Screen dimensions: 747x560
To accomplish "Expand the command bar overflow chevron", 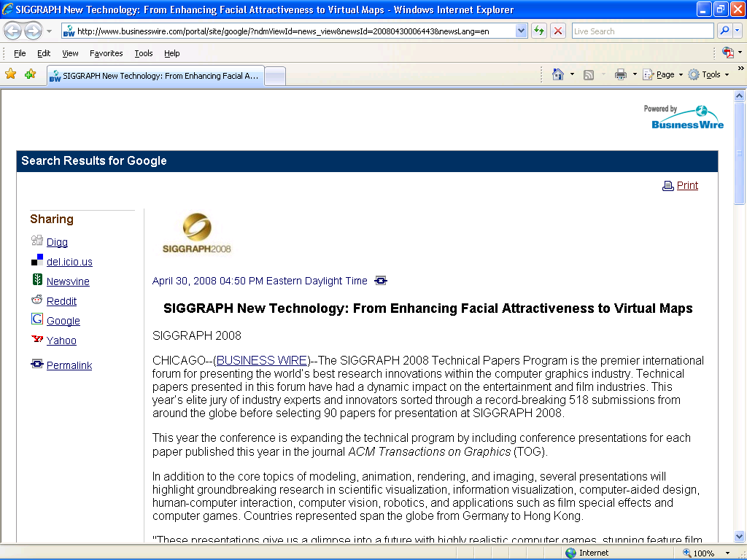I will (x=740, y=69).
